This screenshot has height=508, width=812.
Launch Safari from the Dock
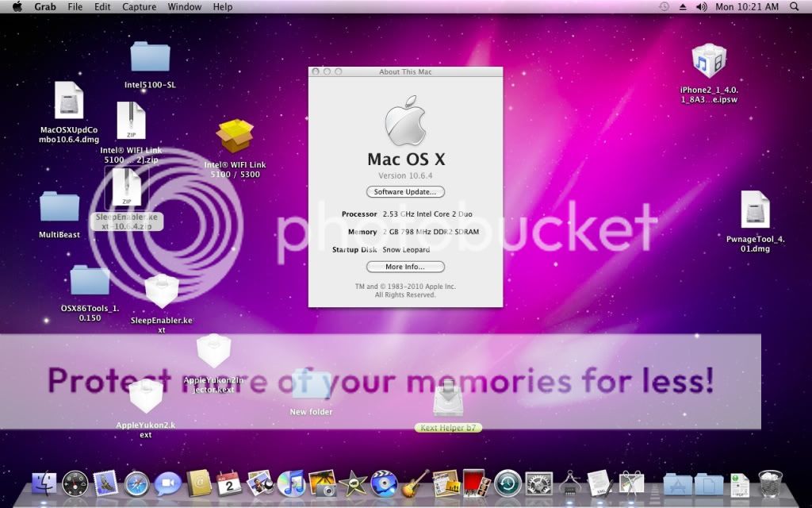[136, 483]
